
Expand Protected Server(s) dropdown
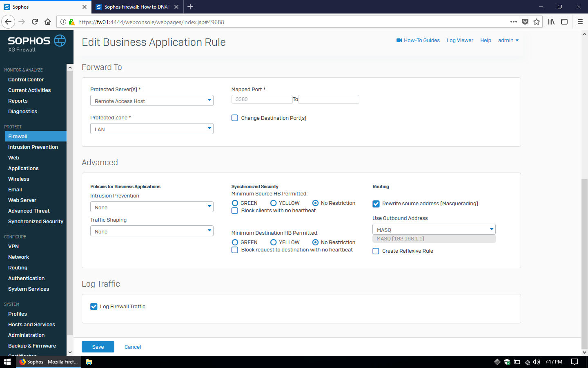(x=152, y=101)
